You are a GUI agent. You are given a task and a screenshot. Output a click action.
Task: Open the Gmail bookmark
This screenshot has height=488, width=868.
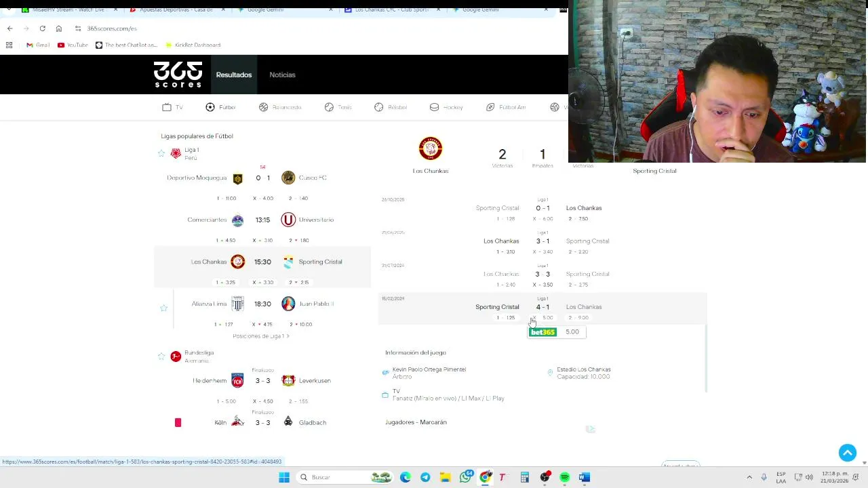coord(38,45)
